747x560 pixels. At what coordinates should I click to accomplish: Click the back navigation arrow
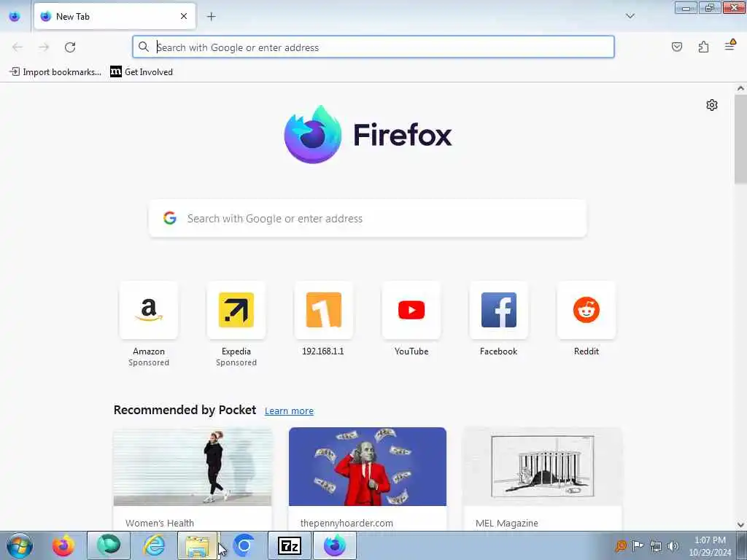[x=18, y=47]
